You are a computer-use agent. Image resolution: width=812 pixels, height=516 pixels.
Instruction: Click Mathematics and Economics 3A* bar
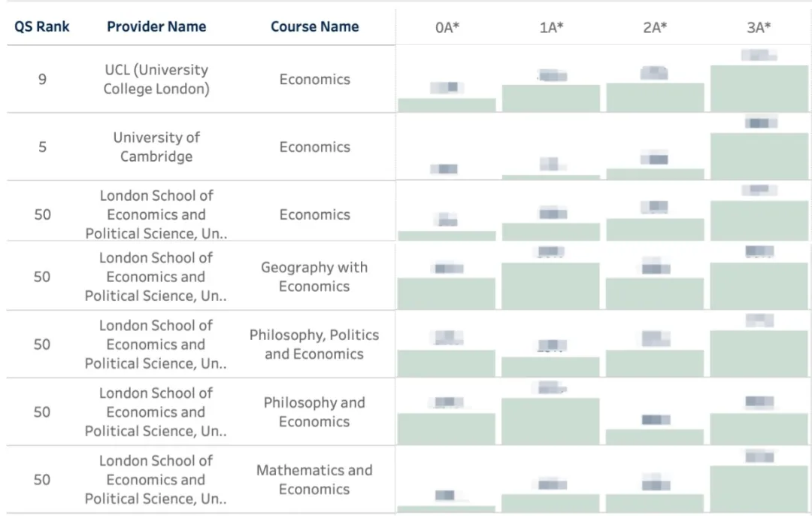tap(759, 489)
